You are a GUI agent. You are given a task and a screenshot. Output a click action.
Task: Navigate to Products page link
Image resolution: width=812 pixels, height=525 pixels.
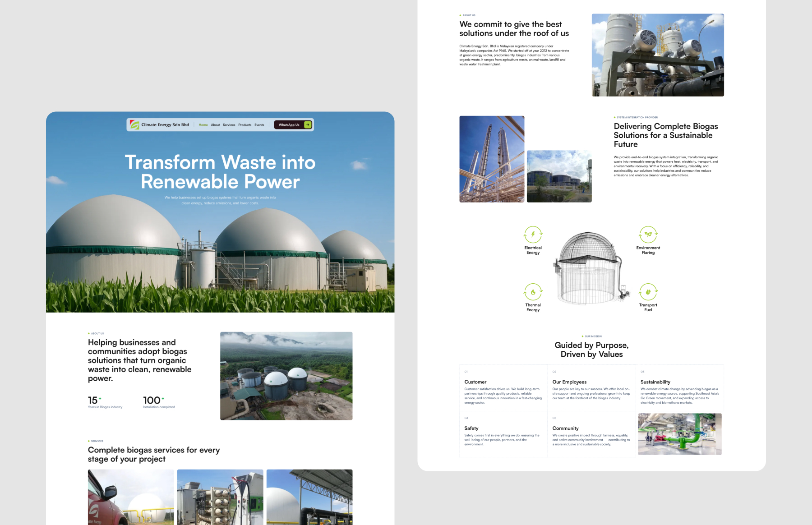point(245,125)
